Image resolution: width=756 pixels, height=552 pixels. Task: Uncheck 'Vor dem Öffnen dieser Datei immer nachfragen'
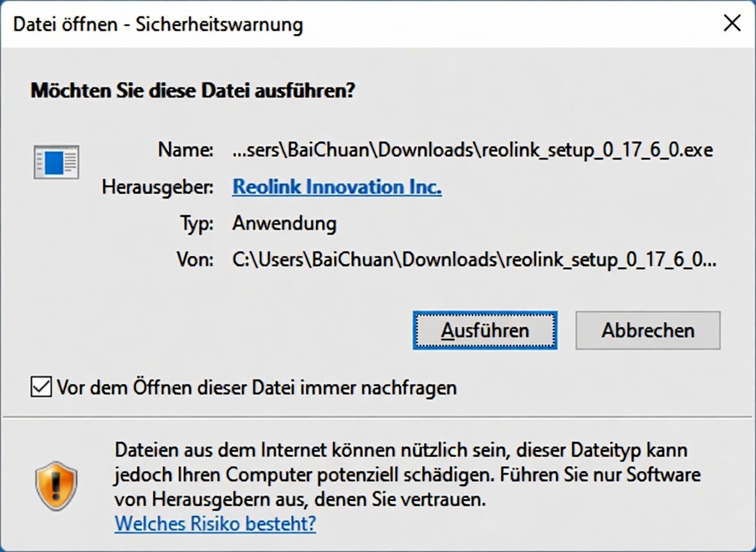coord(41,387)
